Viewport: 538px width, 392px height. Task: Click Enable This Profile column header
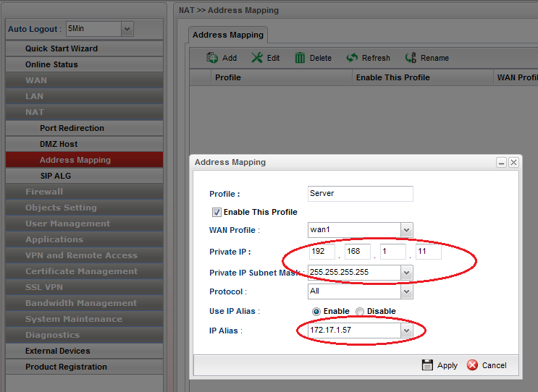coord(423,77)
